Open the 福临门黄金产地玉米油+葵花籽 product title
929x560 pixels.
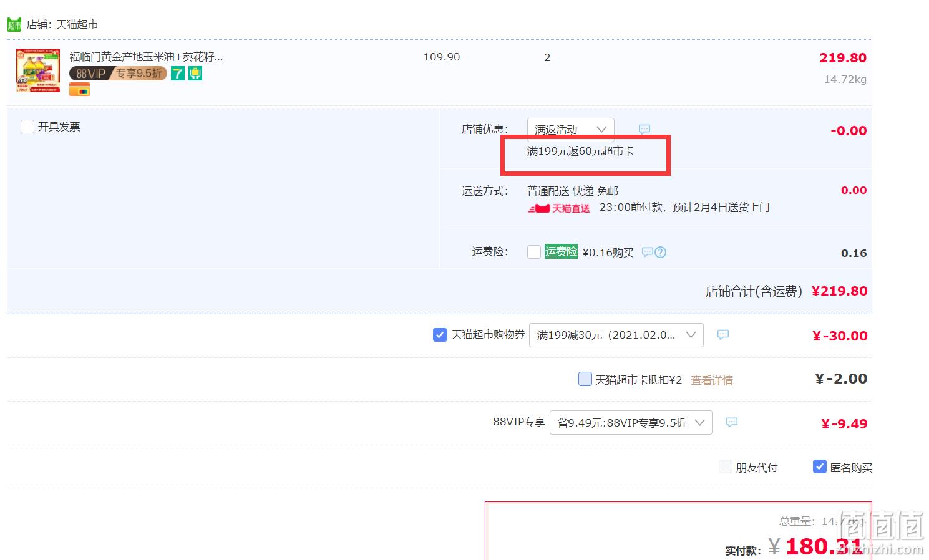coord(146,57)
